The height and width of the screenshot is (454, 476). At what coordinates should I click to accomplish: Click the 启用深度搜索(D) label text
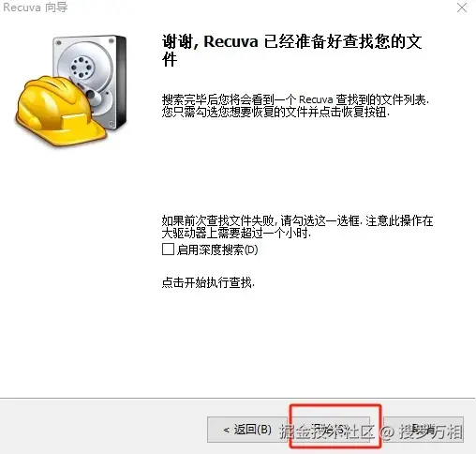pos(217,250)
